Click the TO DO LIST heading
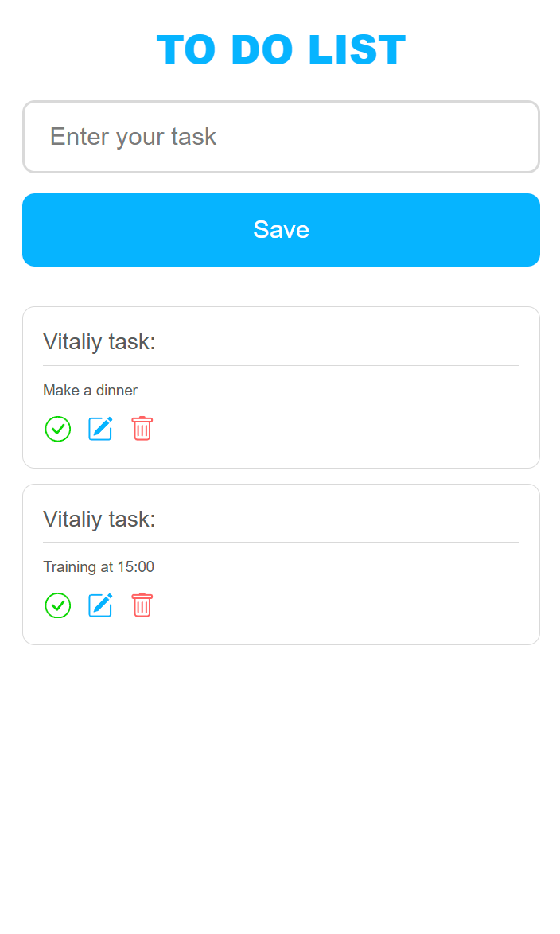The width and height of the screenshot is (560, 934). tap(281, 49)
